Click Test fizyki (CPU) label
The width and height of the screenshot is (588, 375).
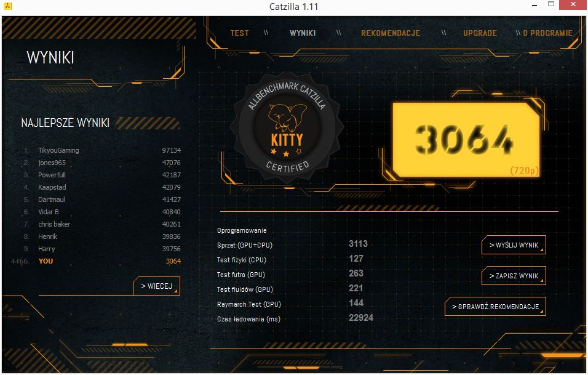pyautogui.click(x=242, y=260)
